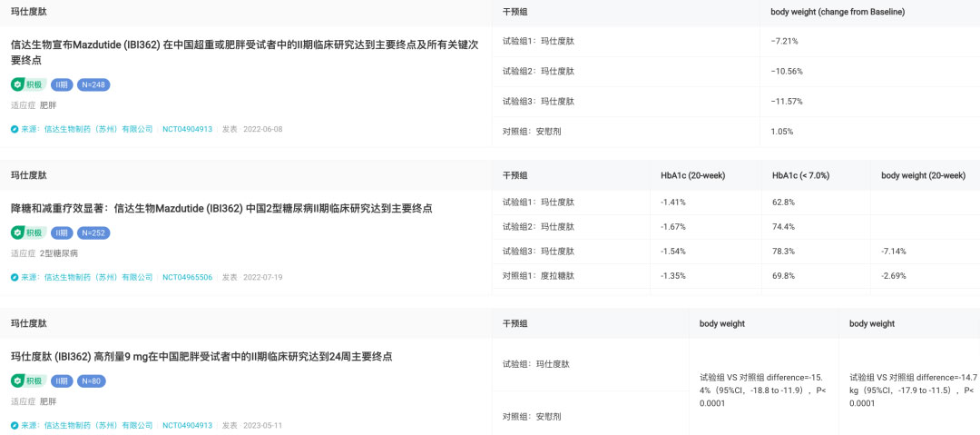Click the N=252 sample size badge
The width and height of the screenshot is (980, 435).
pos(93,232)
